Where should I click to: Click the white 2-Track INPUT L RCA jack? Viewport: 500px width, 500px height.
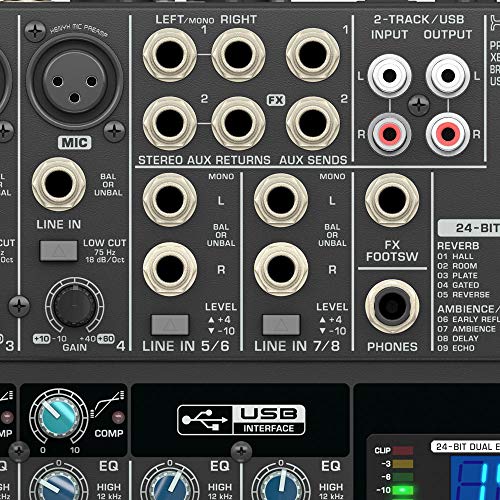click(389, 76)
